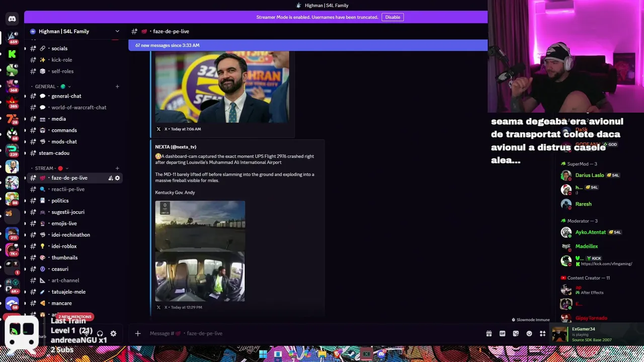Jump to 67 new messages banner
The height and width of the screenshot is (362, 644).
point(308,45)
